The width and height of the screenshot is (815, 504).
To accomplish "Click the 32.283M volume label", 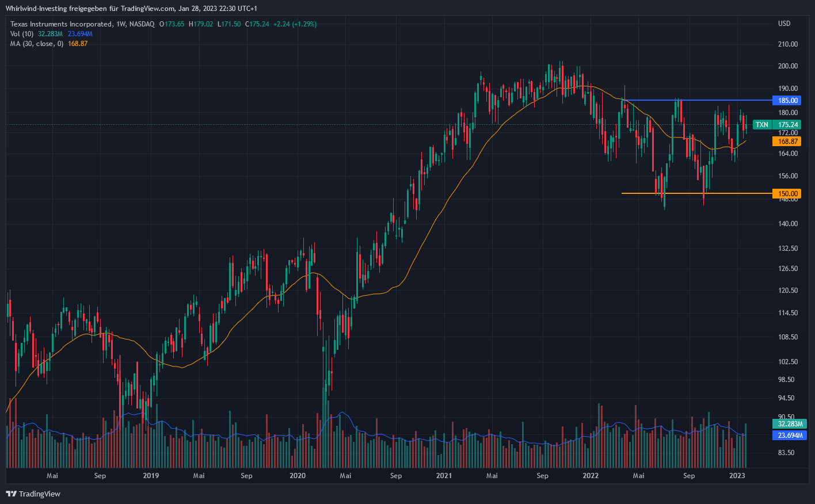I will 790,423.
